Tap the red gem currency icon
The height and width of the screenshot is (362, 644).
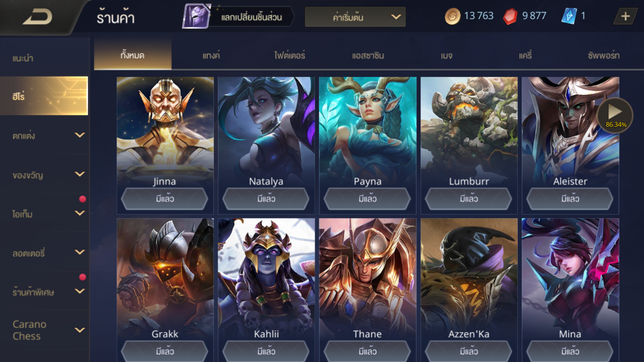pos(510,16)
